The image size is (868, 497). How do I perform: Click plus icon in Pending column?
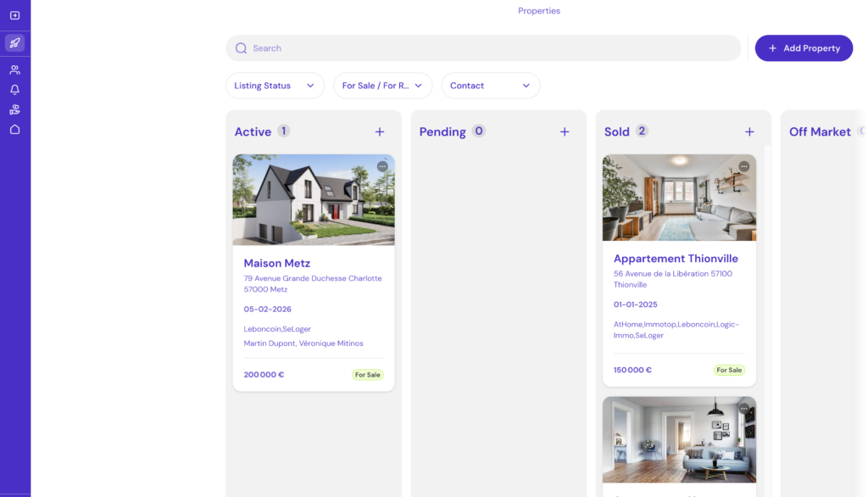(565, 131)
